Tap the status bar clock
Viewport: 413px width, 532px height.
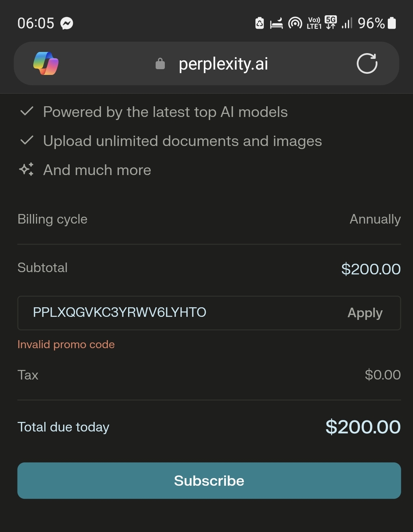tap(36, 23)
